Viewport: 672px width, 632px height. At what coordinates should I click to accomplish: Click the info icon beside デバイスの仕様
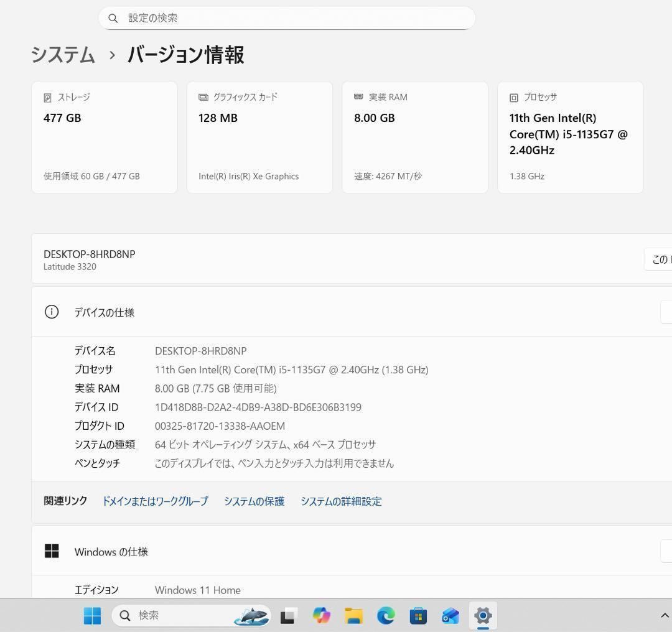coord(52,312)
